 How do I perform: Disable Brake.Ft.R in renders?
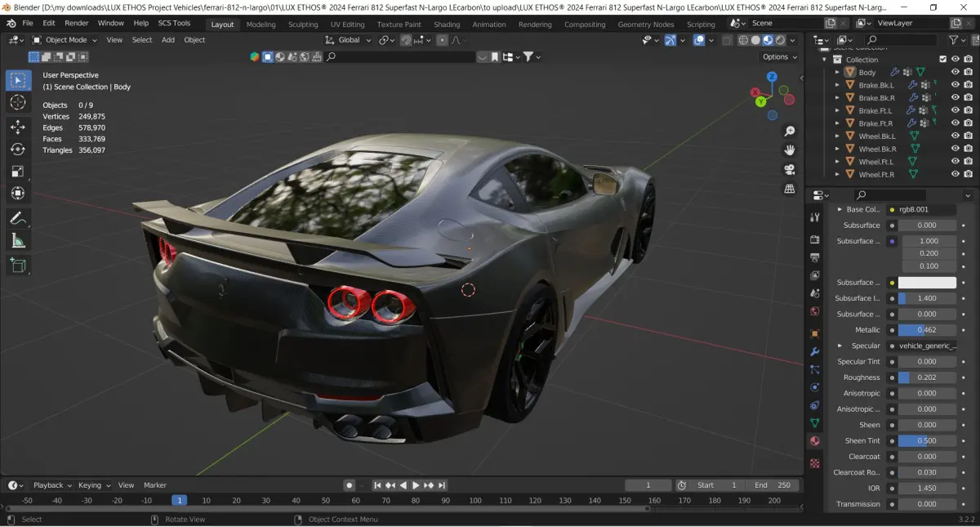click(x=968, y=123)
